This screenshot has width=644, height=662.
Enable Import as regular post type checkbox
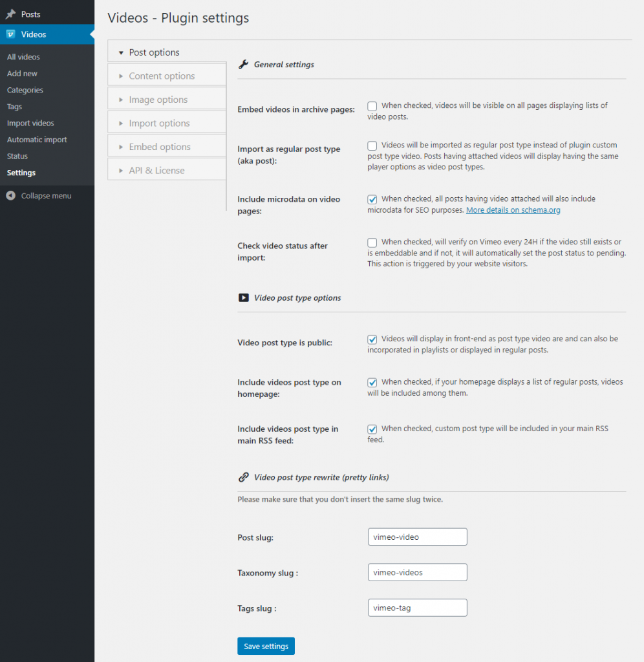point(372,145)
